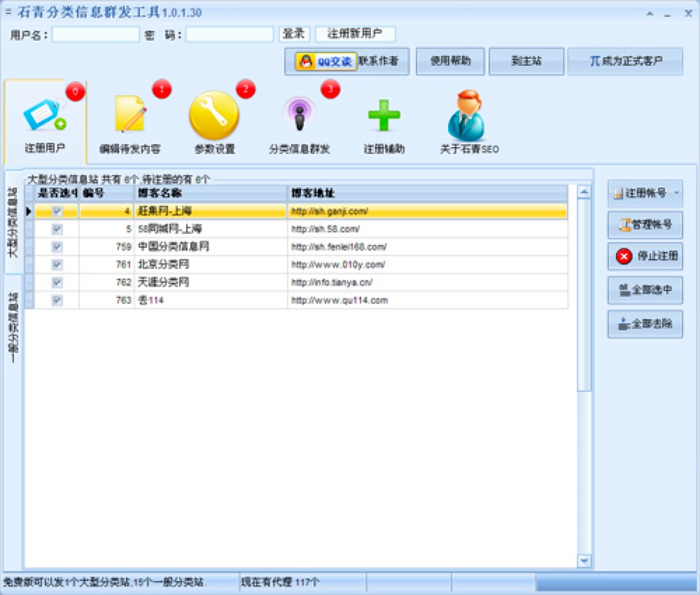Select the http://www.010y.com/ cell

pyautogui.click(x=428, y=265)
